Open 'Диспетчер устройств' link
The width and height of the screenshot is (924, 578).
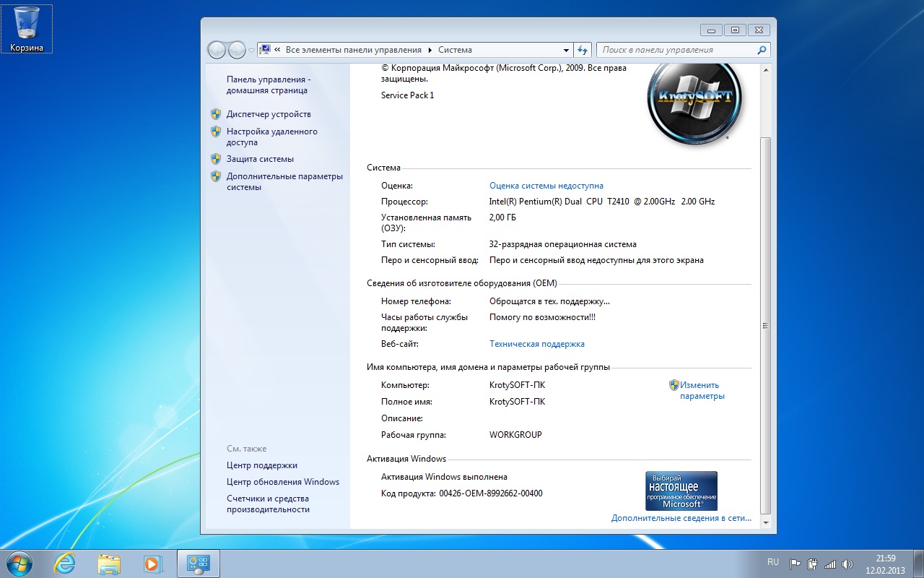click(269, 114)
